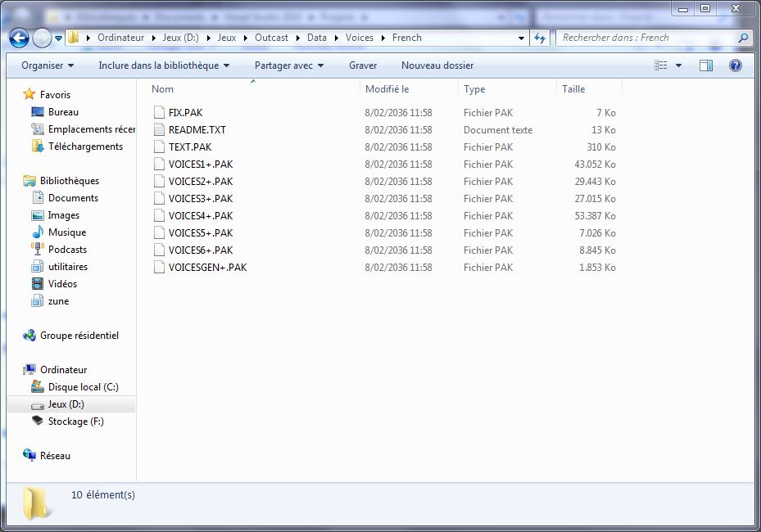Open the view options dropdown arrow

pyautogui.click(x=678, y=65)
